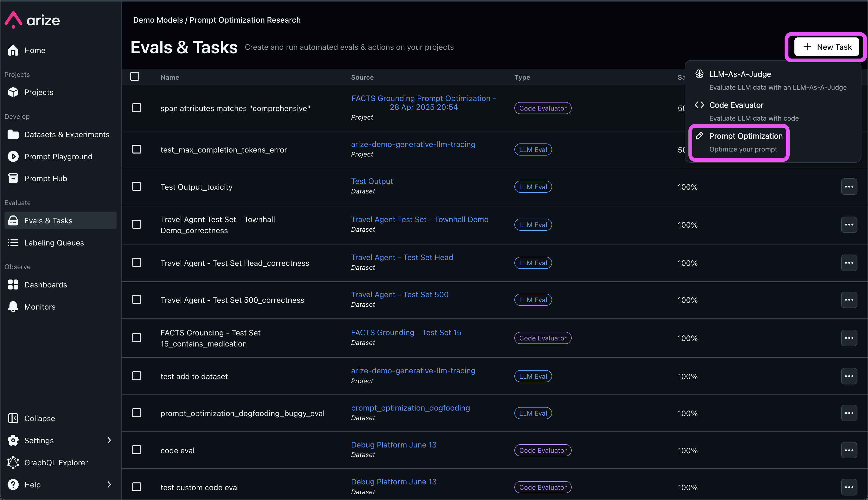The height and width of the screenshot is (500, 868).
Task: Expand the Settings submenu chevron
Action: point(109,440)
